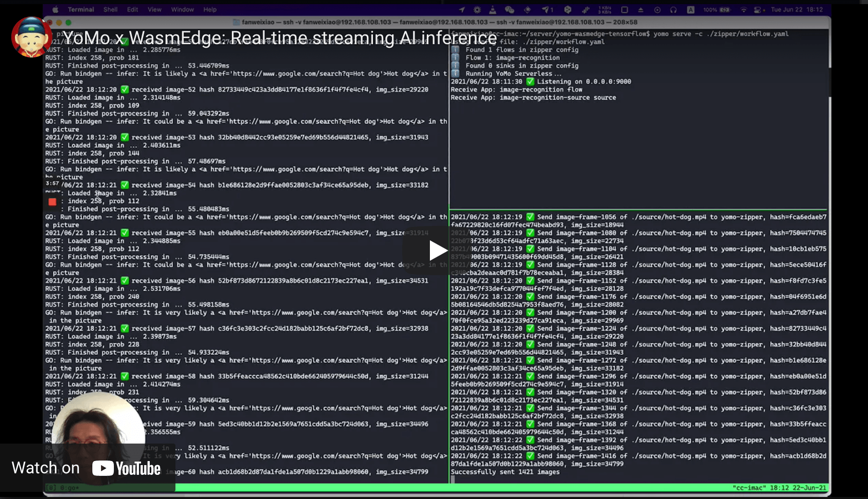Click the received image-58 hash line

[x=236, y=376]
